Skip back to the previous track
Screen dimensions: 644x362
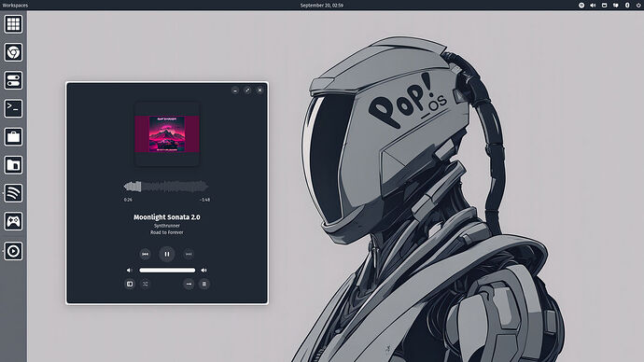[145, 254]
